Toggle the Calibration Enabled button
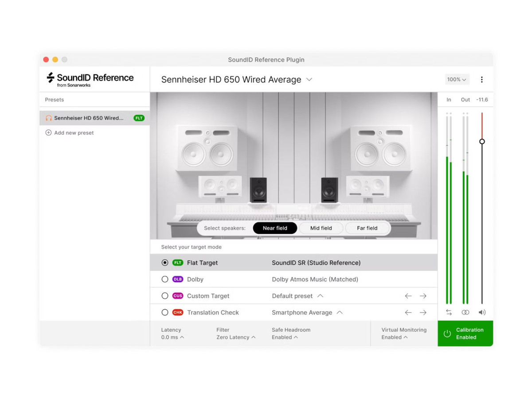Image resolution: width=532 pixels, height=399 pixels. click(465, 333)
